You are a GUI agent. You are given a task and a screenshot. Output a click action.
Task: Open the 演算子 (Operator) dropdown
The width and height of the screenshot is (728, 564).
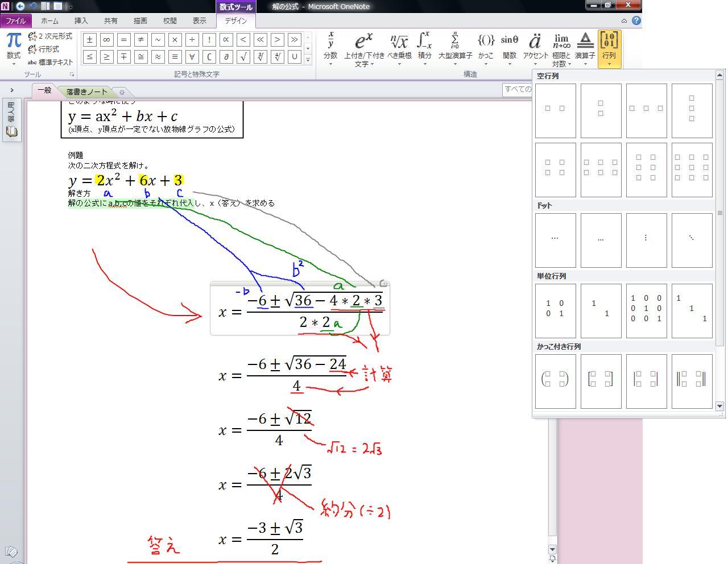(585, 49)
